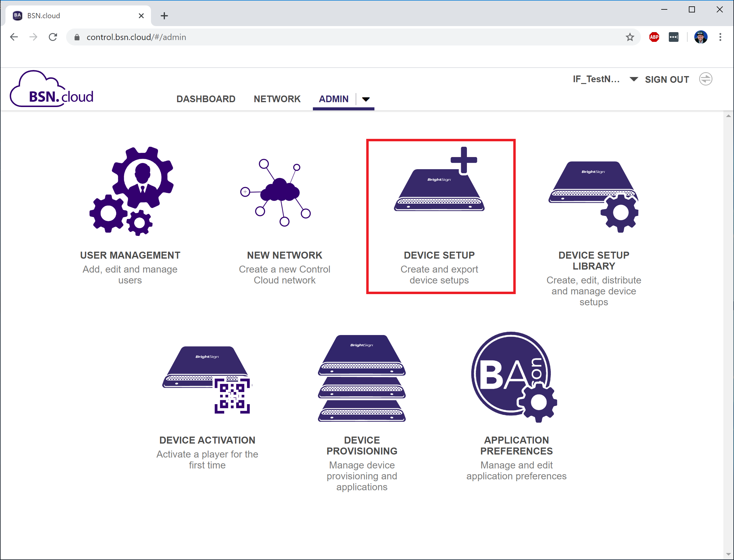734x560 pixels.
Task: Click the AdBlock Plus extension icon
Action: 654,37
